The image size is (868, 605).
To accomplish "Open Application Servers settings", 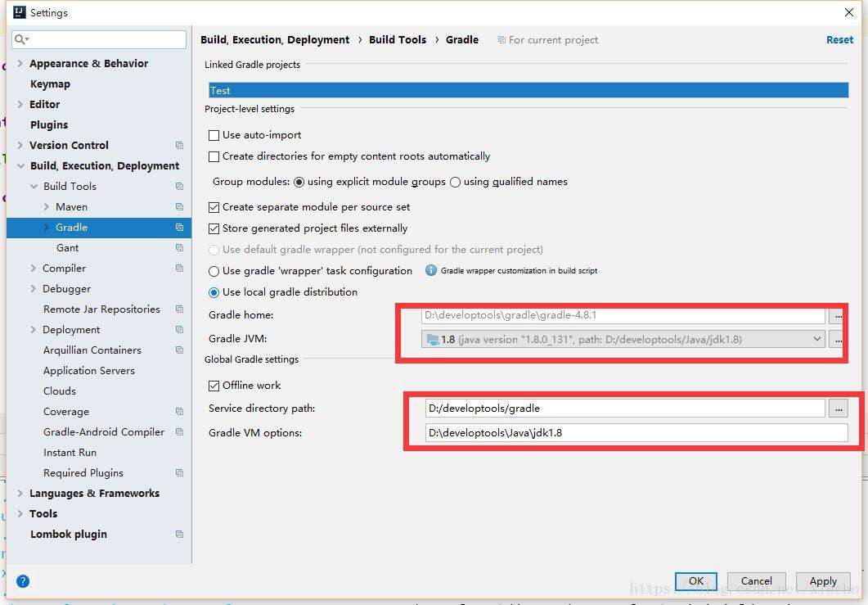I will 89,371.
